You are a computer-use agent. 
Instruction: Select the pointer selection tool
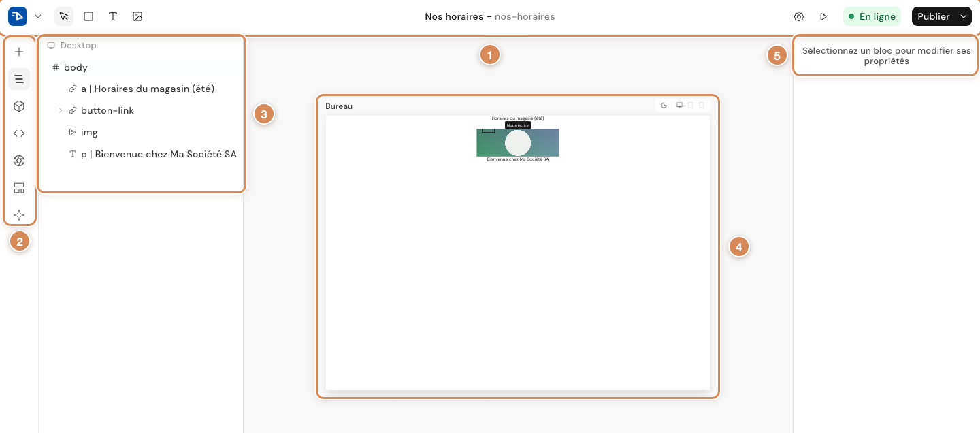point(64,16)
